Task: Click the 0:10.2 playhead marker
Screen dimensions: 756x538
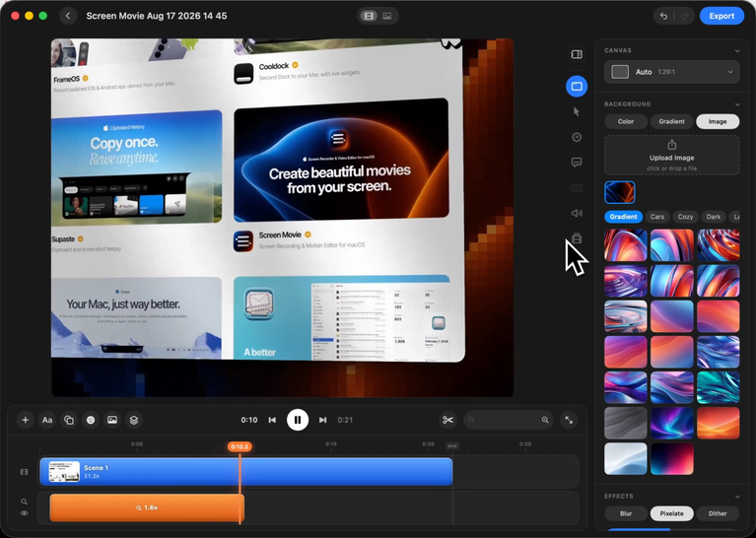Action: pyautogui.click(x=240, y=446)
